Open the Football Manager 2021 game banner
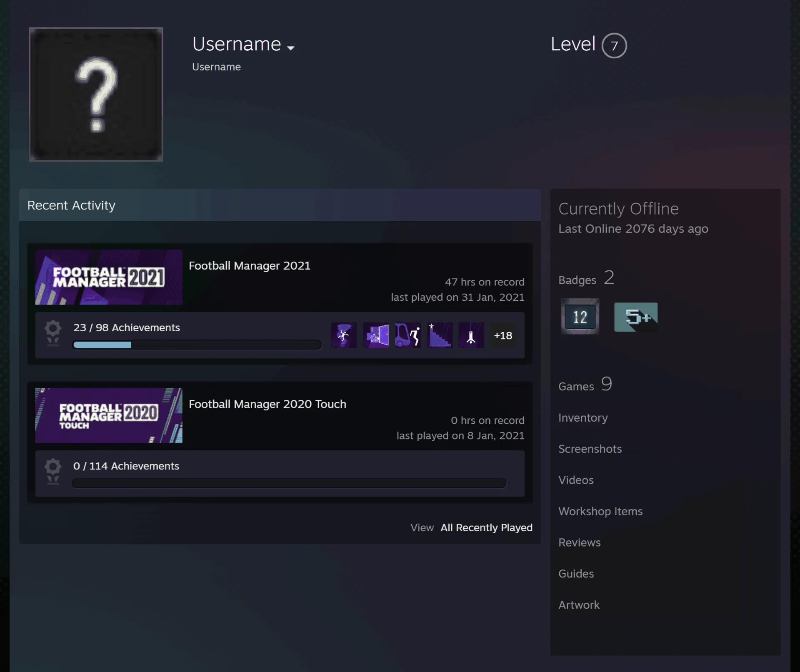The image size is (800, 672). (109, 277)
